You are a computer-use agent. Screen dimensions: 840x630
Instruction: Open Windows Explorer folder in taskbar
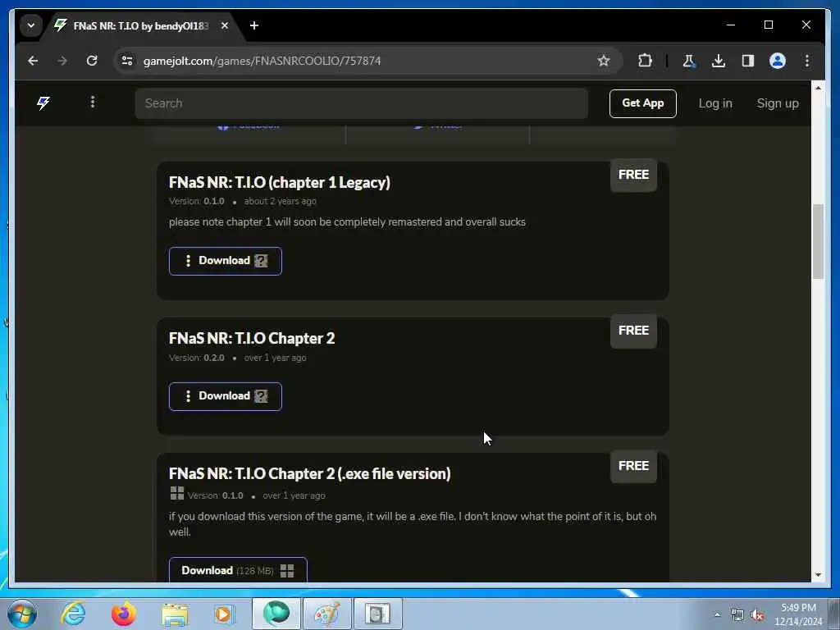tap(175, 614)
